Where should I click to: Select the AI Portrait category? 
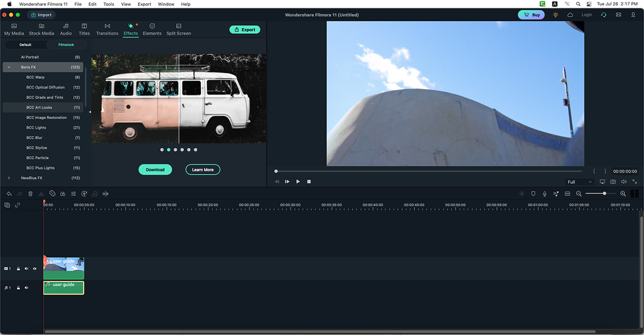pyautogui.click(x=43, y=57)
